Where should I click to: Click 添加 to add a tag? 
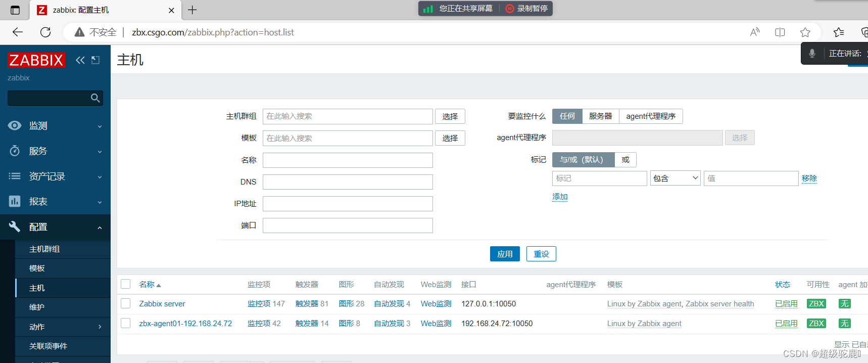tap(560, 197)
